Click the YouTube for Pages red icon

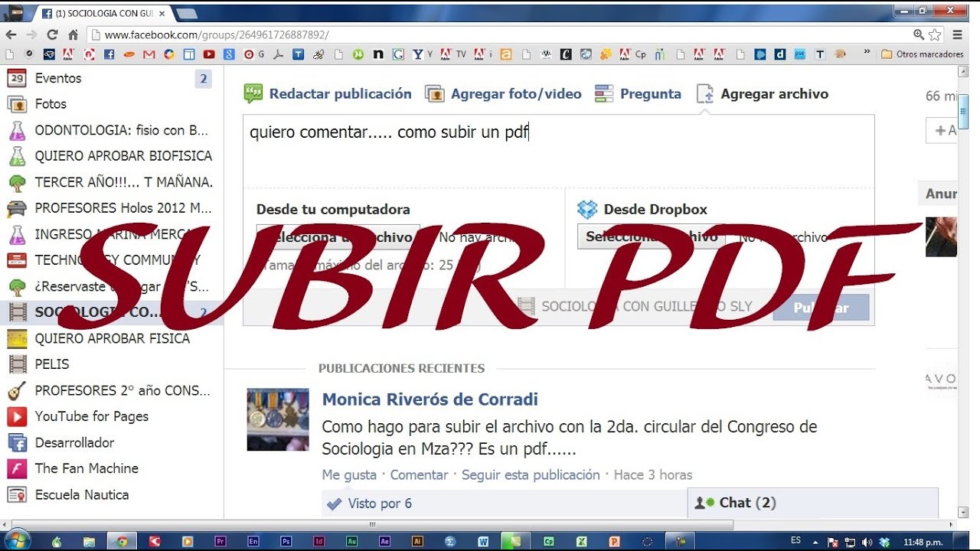click(17, 416)
